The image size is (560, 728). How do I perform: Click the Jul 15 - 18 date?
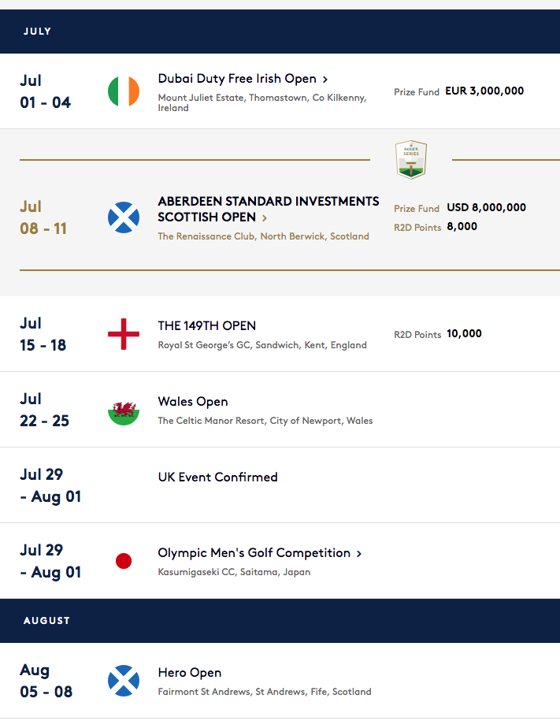pos(43,334)
